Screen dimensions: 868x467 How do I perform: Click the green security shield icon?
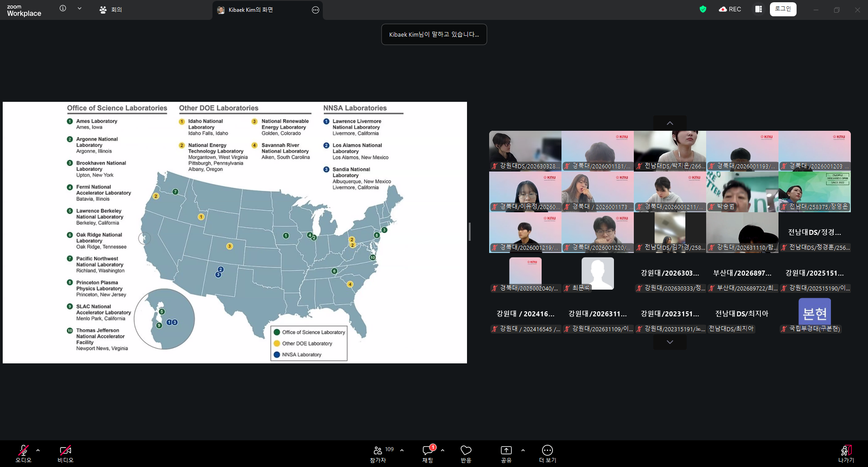click(x=703, y=9)
